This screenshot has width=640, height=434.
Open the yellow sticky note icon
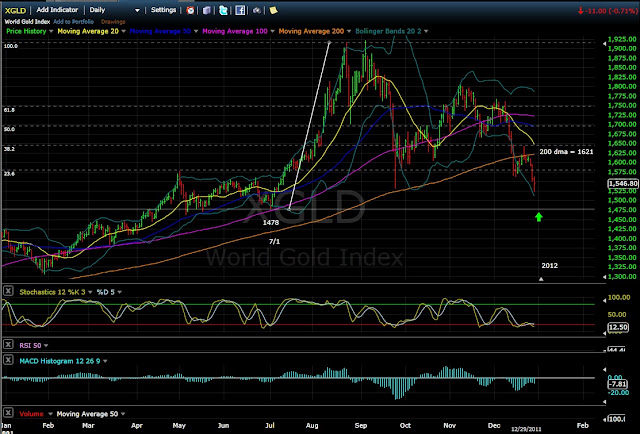tap(273, 10)
